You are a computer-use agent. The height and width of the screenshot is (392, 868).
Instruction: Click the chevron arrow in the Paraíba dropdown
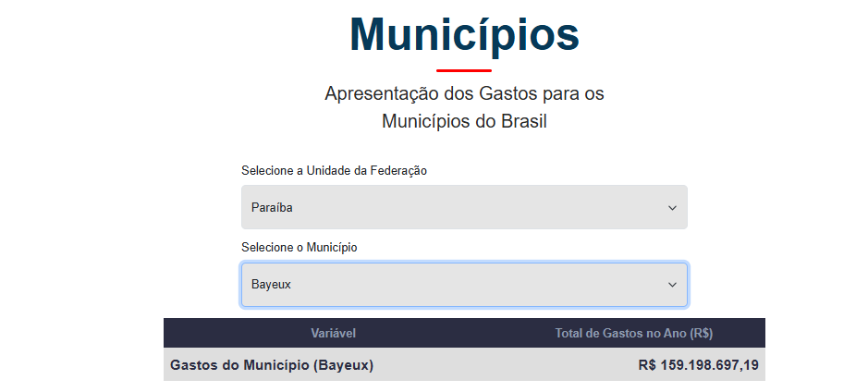click(672, 208)
